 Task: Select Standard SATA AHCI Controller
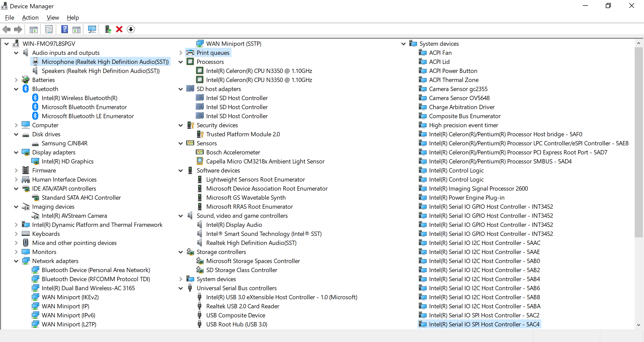tap(81, 197)
